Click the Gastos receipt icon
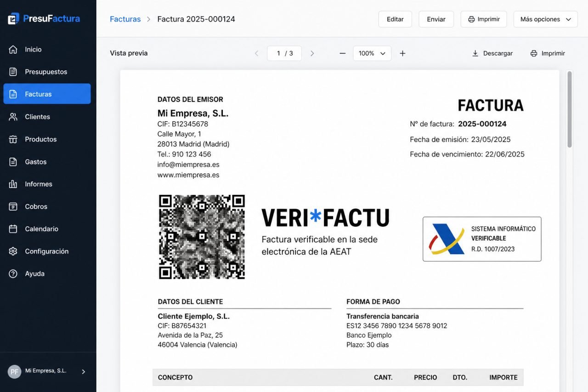The height and width of the screenshot is (392, 588). coord(13,162)
